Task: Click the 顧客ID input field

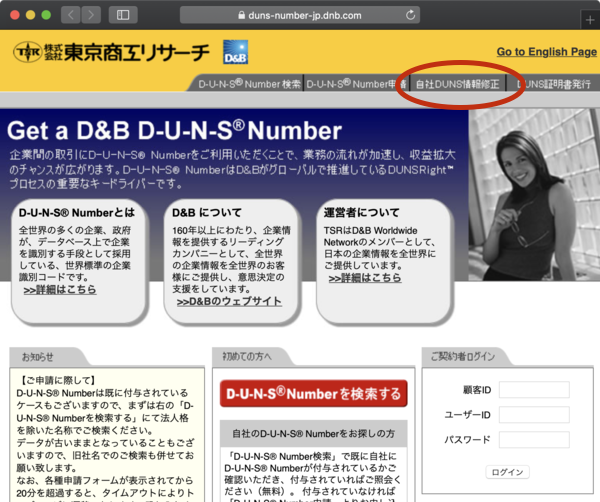Action: pos(534,390)
